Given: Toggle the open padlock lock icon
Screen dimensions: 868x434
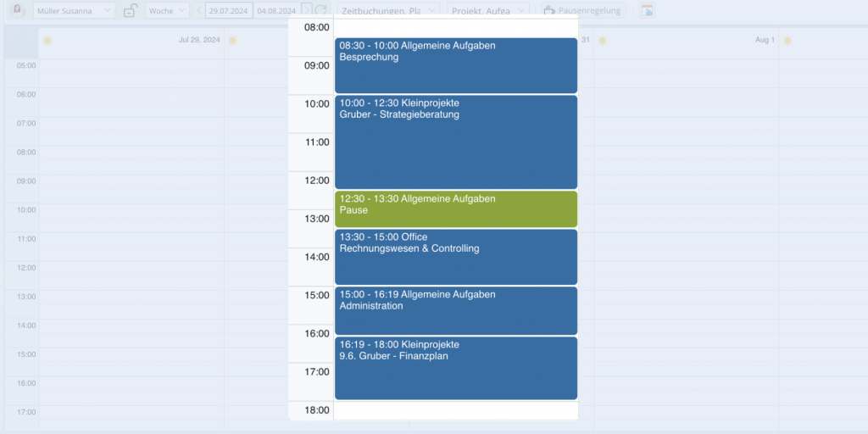Looking at the screenshot, I should click(x=130, y=11).
